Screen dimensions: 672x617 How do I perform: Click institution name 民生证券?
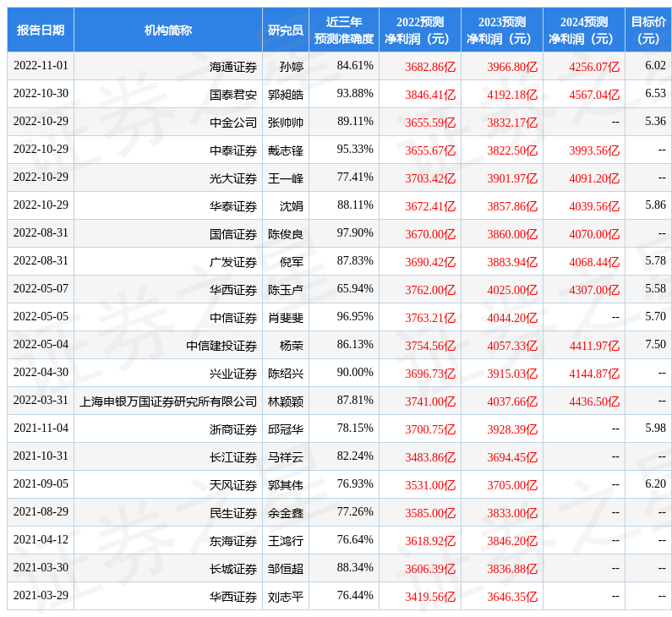(233, 512)
